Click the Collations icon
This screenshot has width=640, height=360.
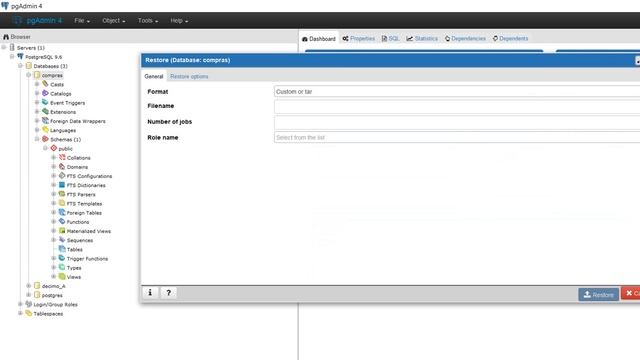pyautogui.click(x=62, y=157)
